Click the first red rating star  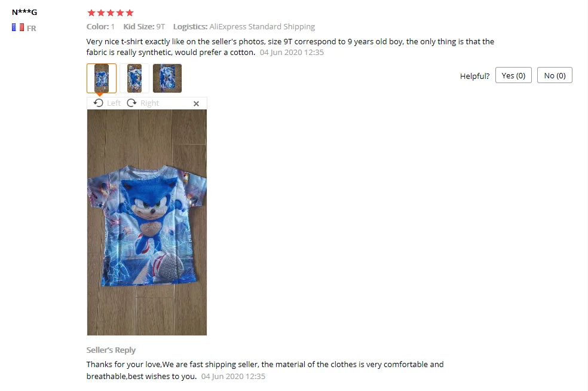(x=91, y=13)
